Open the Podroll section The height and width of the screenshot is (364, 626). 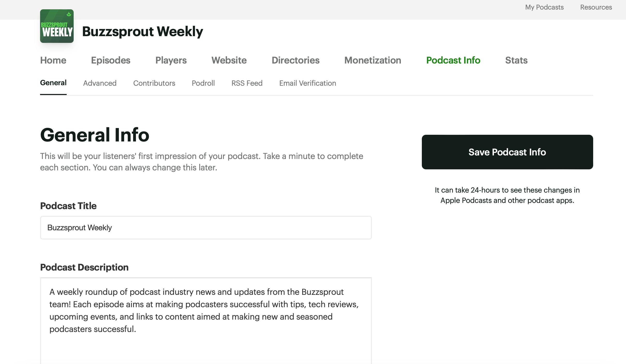point(203,83)
